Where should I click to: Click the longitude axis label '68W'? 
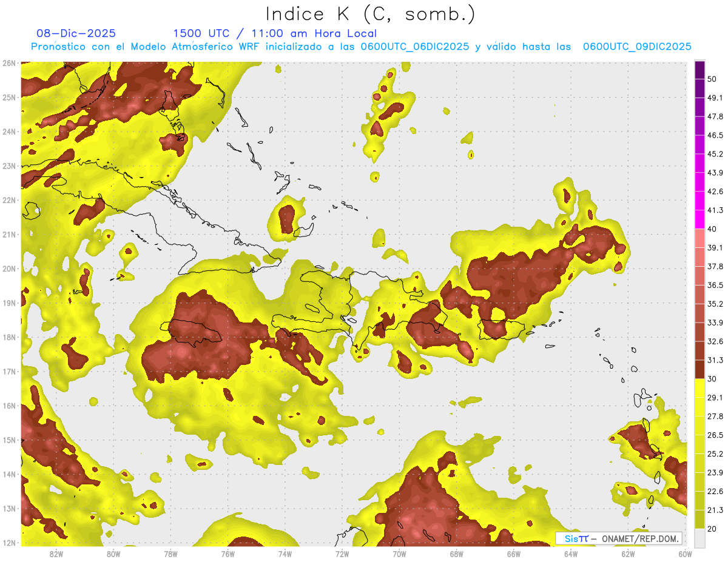pyautogui.click(x=457, y=554)
